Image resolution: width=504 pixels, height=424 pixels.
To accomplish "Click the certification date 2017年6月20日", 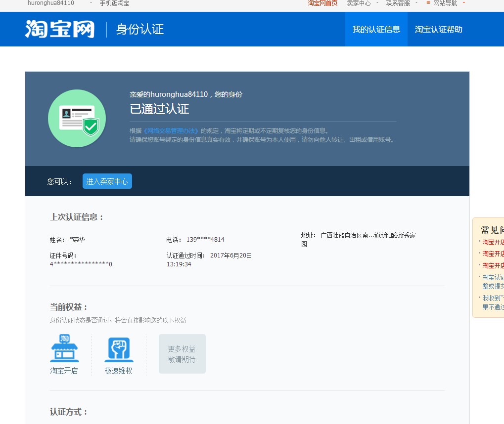I will [231, 255].
